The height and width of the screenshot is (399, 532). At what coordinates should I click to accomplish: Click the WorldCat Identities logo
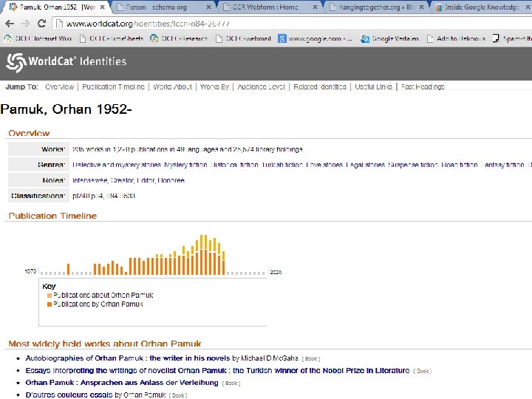(66, 62)
